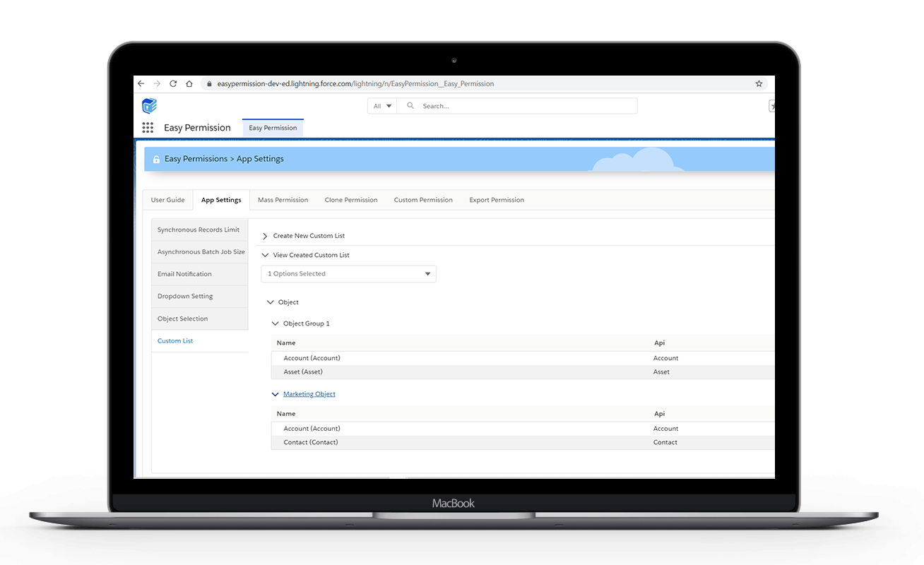Click Contact (Contact) row name
Screen dimensions: 924x565
tap(311, 442)
